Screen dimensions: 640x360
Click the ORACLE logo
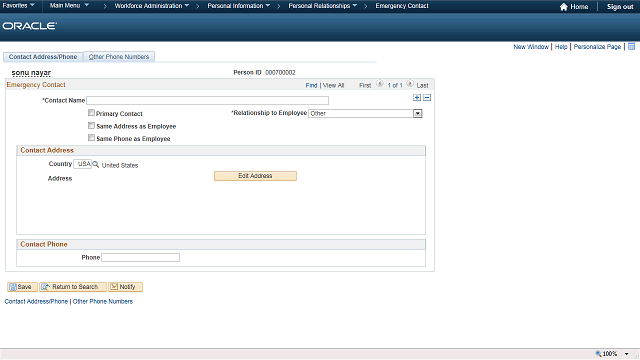(x=29, y=26)
